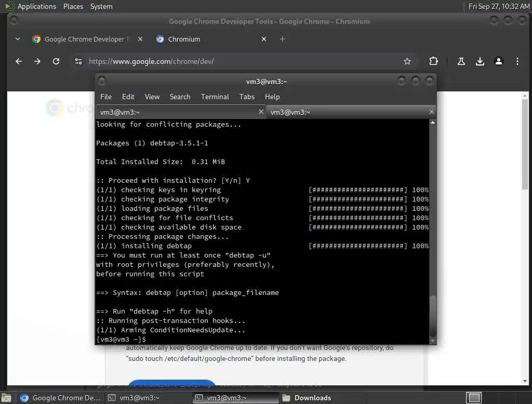This screenshot has width=532, height=404.
Task: Click workspace switcher in bottom panel
Action: tap(474, 398)
